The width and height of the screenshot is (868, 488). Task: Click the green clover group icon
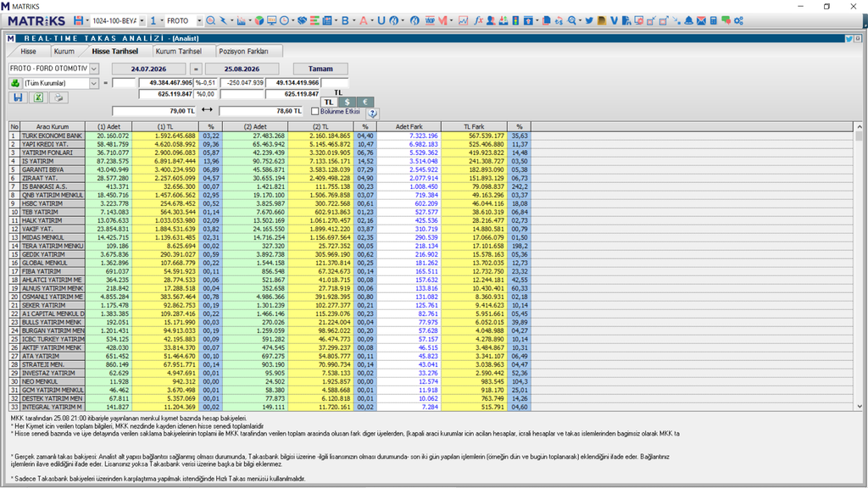pyautogui.click(x=15, y=83)
